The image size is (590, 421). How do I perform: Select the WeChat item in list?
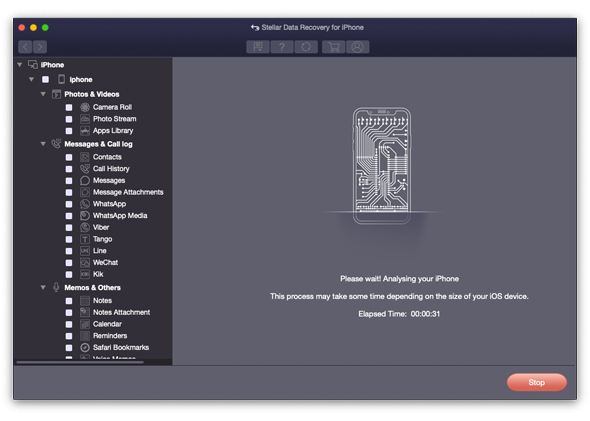click(x=105, y=263)
